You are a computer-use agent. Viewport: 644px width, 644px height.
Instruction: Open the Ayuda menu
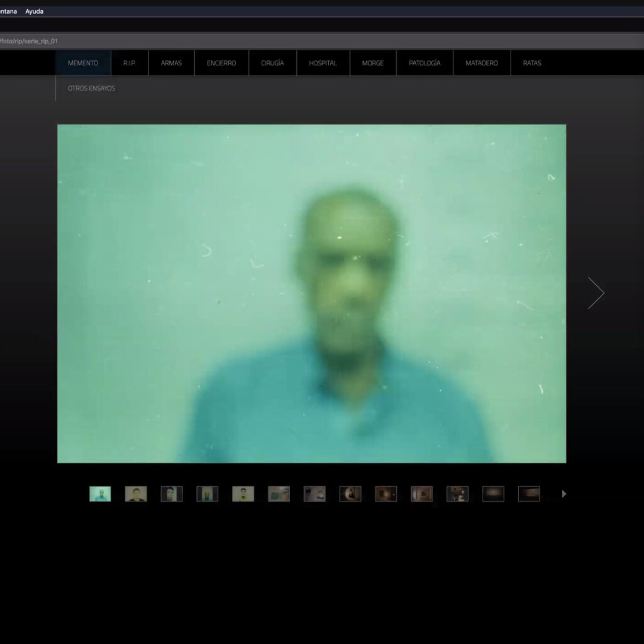point(34,11)
